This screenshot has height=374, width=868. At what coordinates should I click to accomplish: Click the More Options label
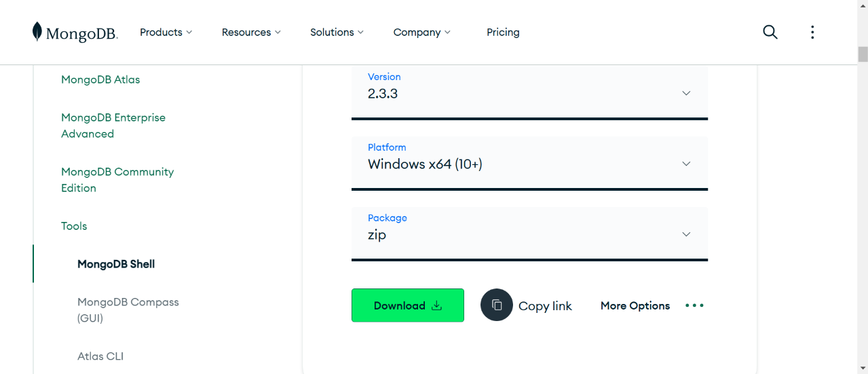635,305
